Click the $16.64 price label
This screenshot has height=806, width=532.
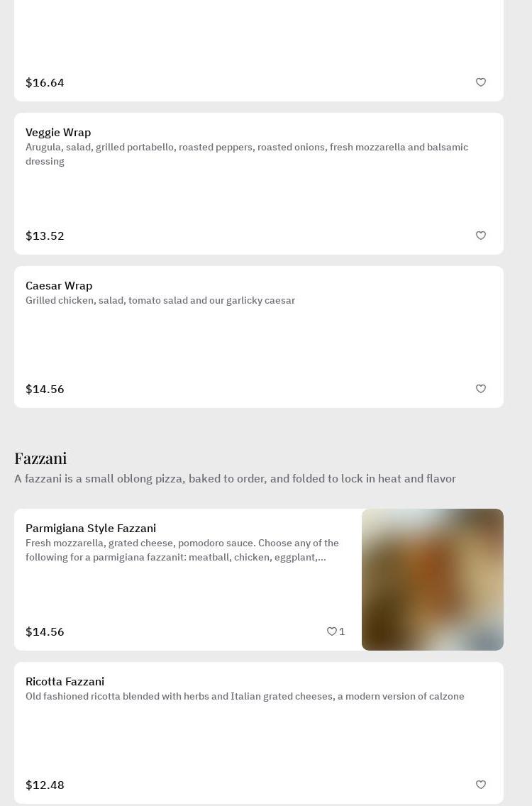coord(45,83)
